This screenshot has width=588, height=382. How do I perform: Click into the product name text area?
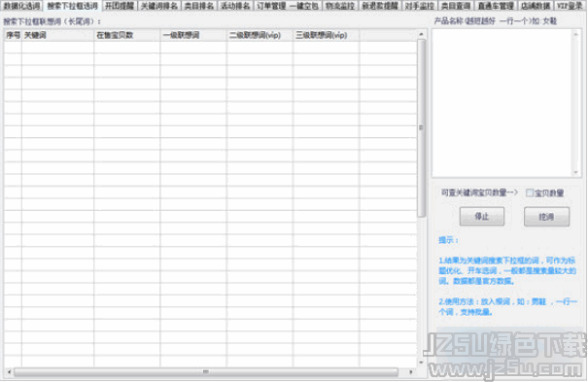click(x=502, y=103)
